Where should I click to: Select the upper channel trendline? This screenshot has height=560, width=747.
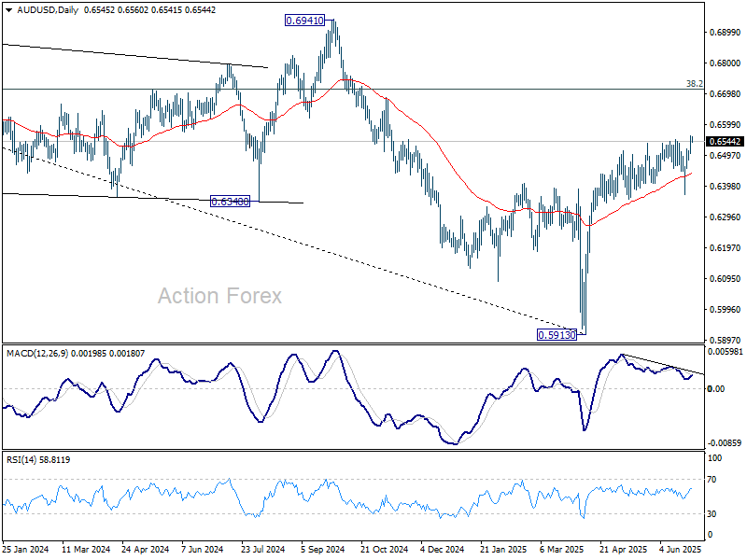[x=135, y=56]
